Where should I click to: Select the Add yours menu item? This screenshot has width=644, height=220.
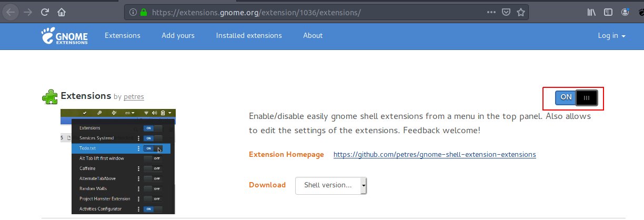178,36
